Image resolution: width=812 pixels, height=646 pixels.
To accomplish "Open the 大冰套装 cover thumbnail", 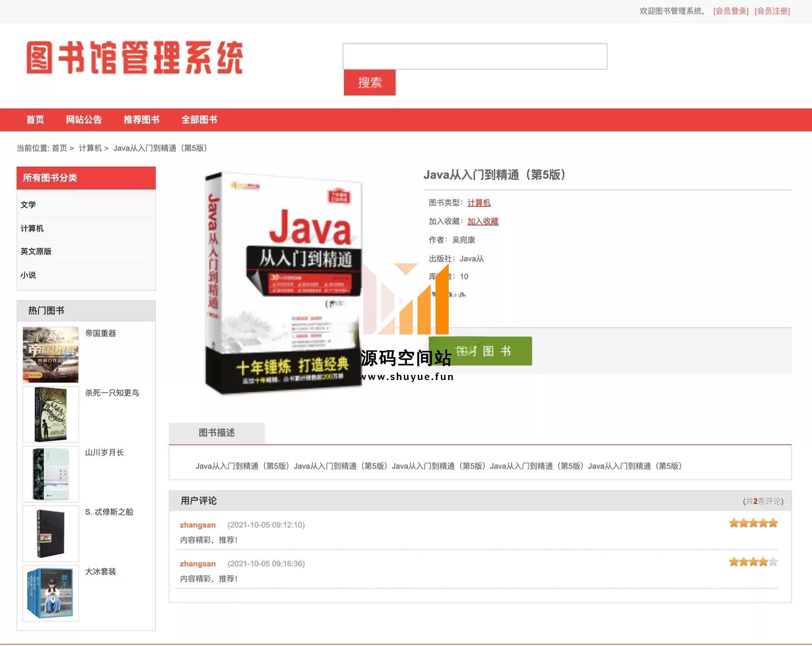I will tap(50, 593).
